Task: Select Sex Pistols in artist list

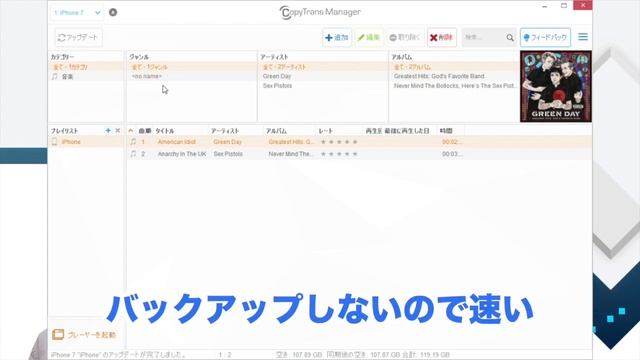Action: click(x=323, y=86)
